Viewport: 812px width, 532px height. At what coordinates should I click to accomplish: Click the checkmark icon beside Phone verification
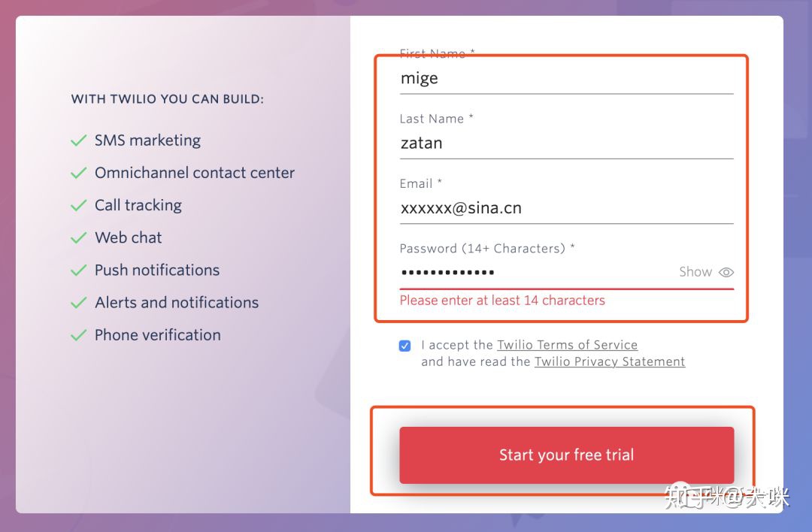pos(78,335)
